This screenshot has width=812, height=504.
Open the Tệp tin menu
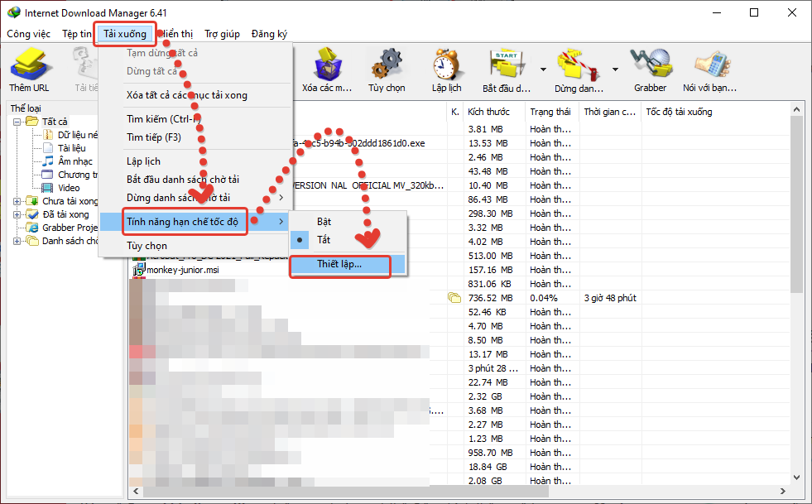click(77, 34)
